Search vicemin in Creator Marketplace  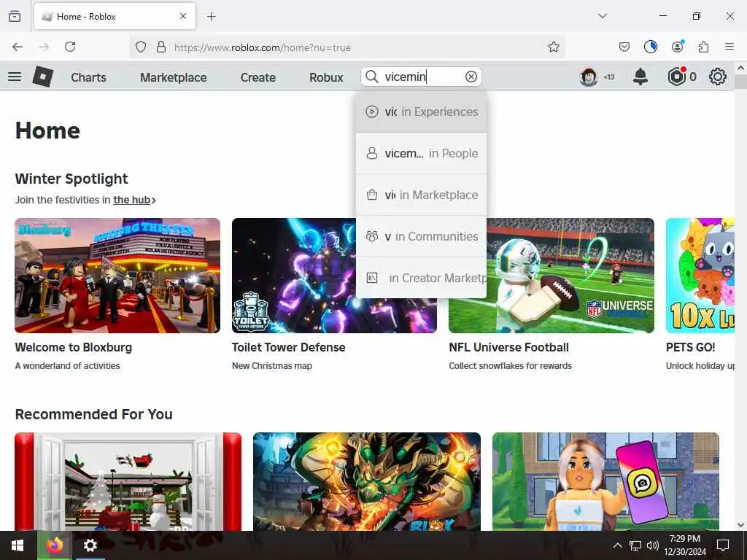pyautogui.click(x=421, y=278)
